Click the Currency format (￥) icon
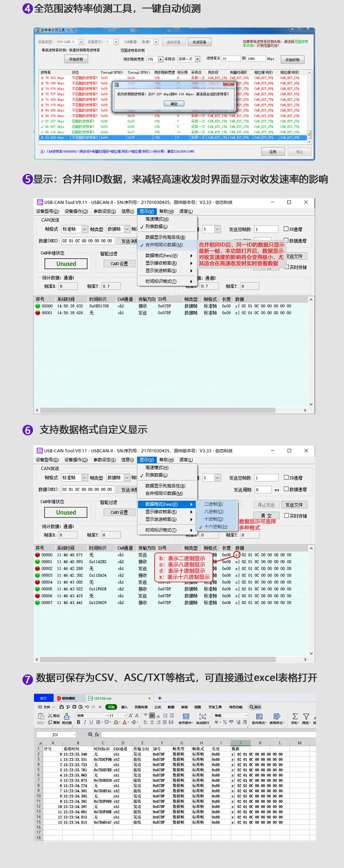Screen dimensions: 344x868 [x=216, y=722]
